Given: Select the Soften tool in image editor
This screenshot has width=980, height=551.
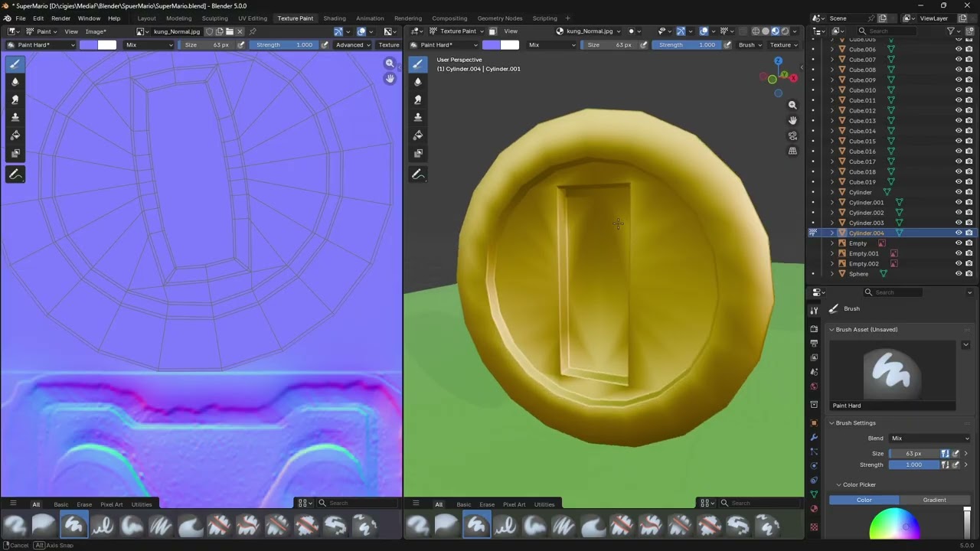Looking at the screenshot, I should pyautogui.click(x=15, y=82).
